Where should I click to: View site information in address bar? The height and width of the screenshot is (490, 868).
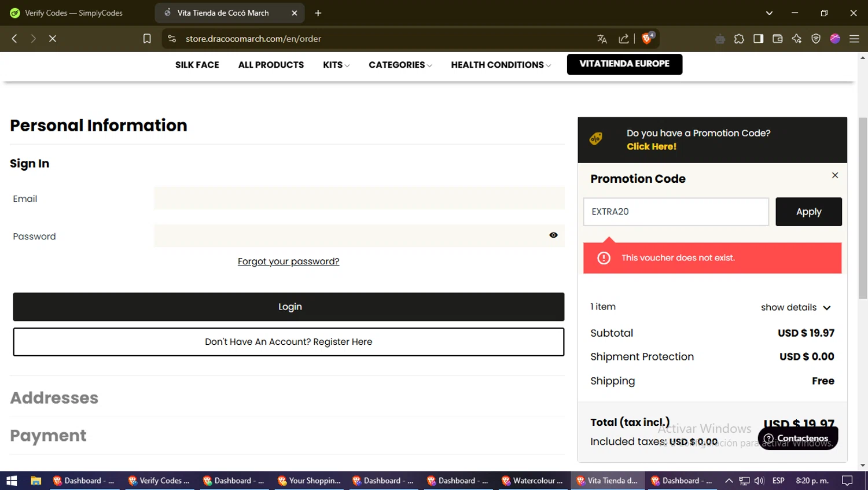pyautogui.click(x=172, y=39)
